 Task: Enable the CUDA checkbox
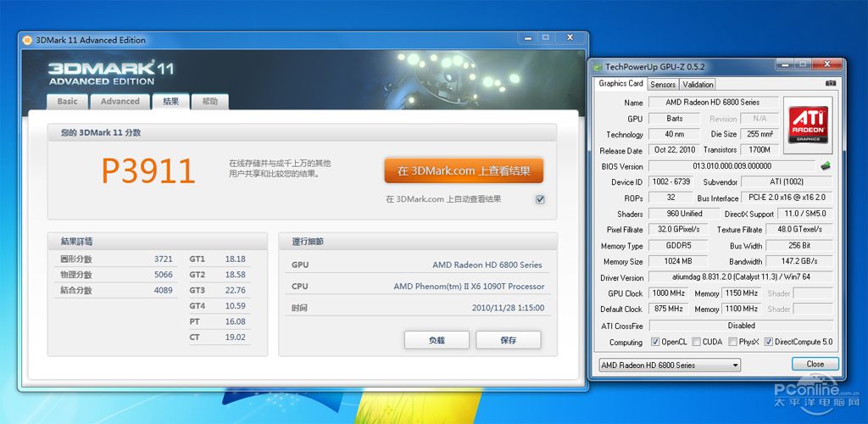coord(696,342)
